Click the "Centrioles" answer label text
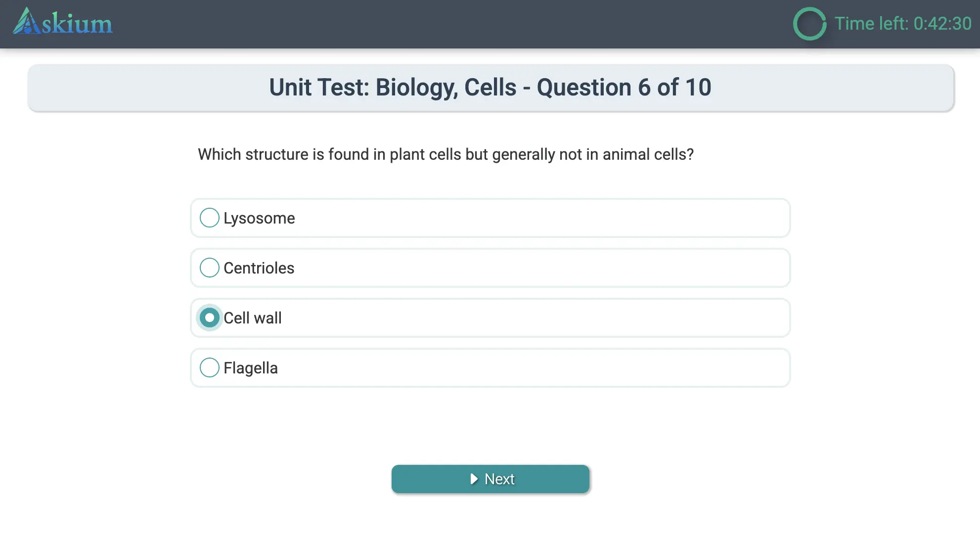 tap(259, 268)
